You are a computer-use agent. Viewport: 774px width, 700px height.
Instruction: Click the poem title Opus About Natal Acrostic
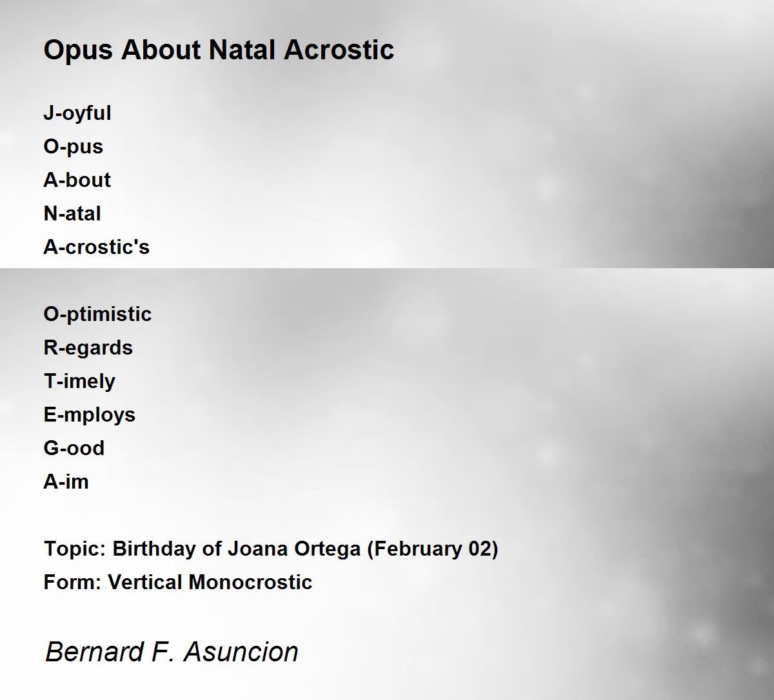219,50
